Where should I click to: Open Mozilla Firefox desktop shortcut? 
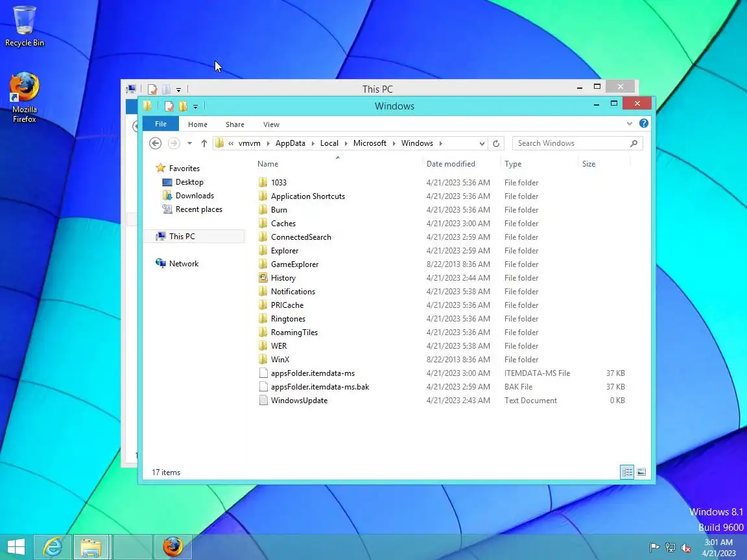(x=24, y=98)
